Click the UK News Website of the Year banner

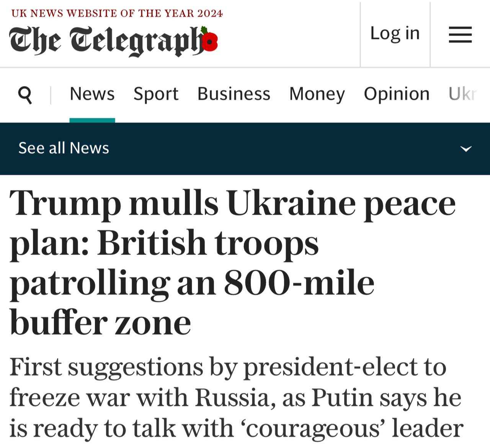coord(117,13)
